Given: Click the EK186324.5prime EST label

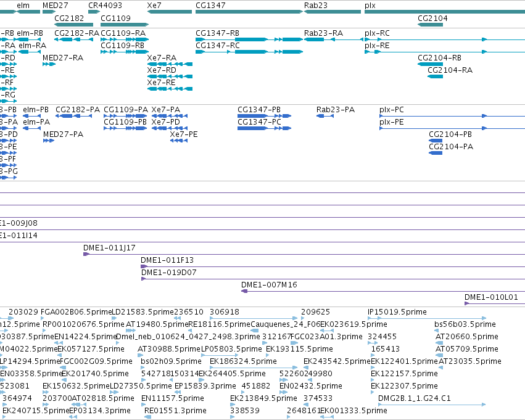Looking at the screenshot, I should (x=244, y=362).
